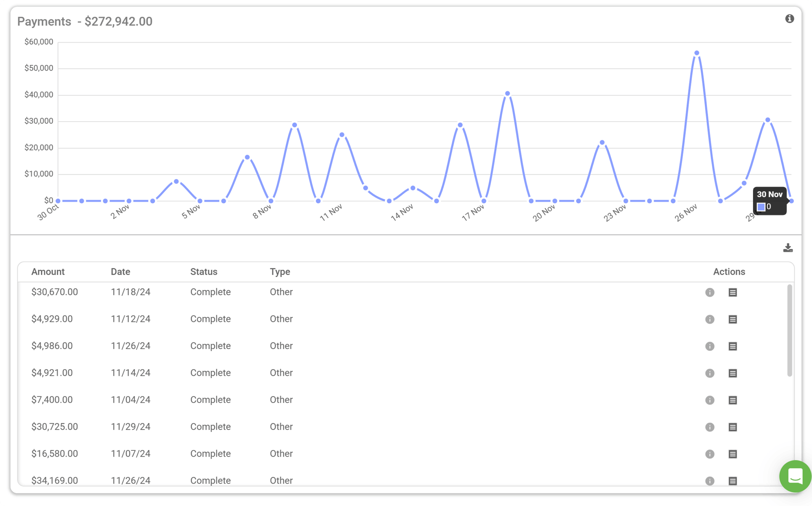Show info for the $4,921.00 payment
This screenshot has height=506, width=812.
point(710,373)
